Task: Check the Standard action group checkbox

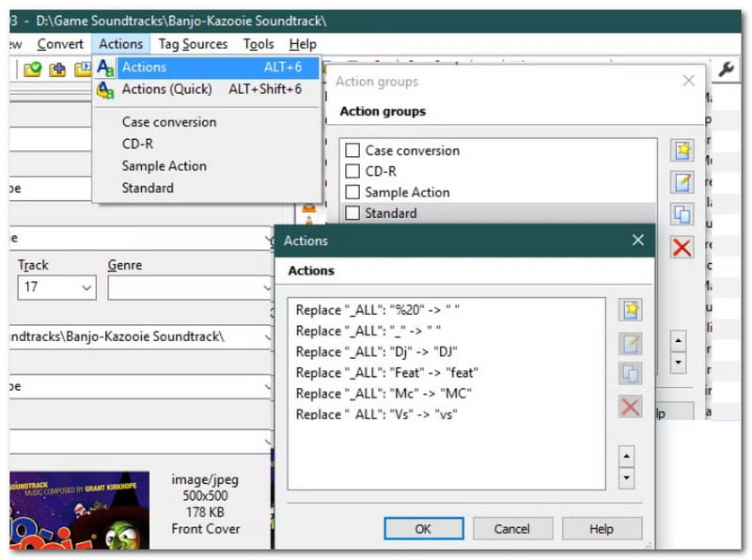Action: (352, 213)
